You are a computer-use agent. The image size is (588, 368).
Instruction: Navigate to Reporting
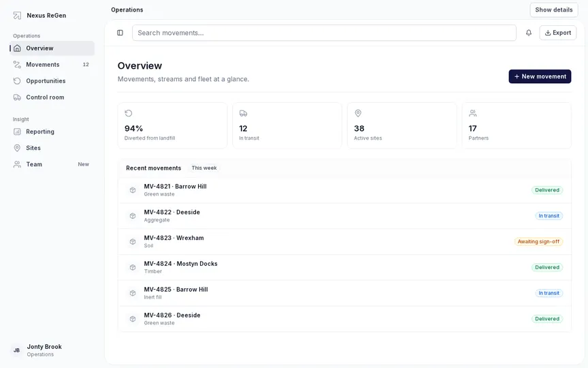click(52, 132)
